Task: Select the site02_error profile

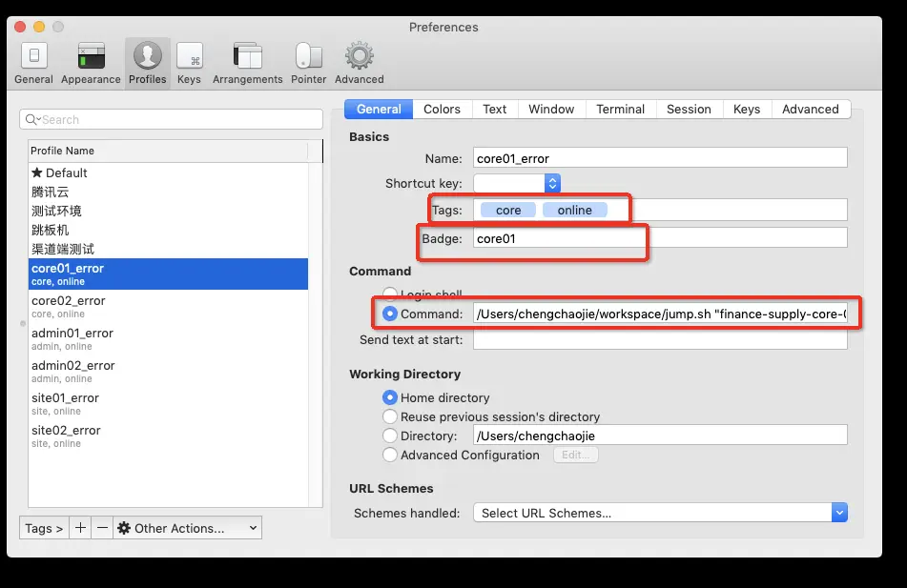Action: point(168,436)
